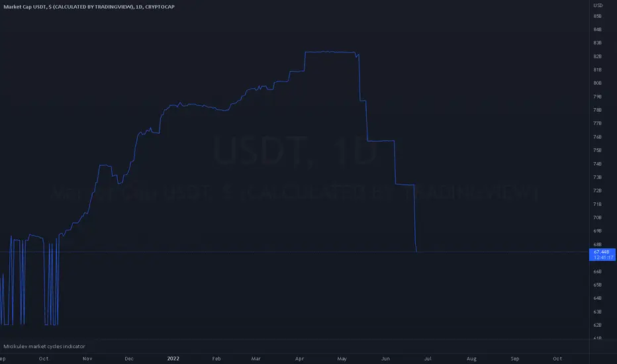Click the 69B price axis label
Screen dimensions: 617x364
pos(597,231)
